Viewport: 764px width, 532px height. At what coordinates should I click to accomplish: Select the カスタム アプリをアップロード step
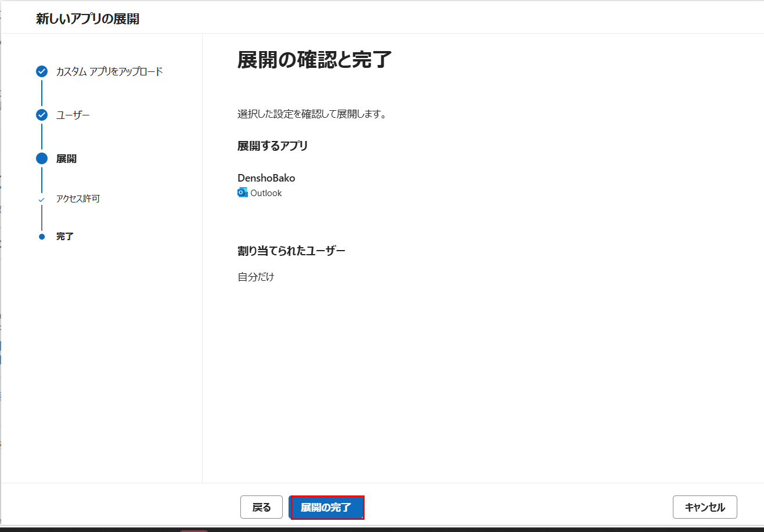tap(110, 71)
